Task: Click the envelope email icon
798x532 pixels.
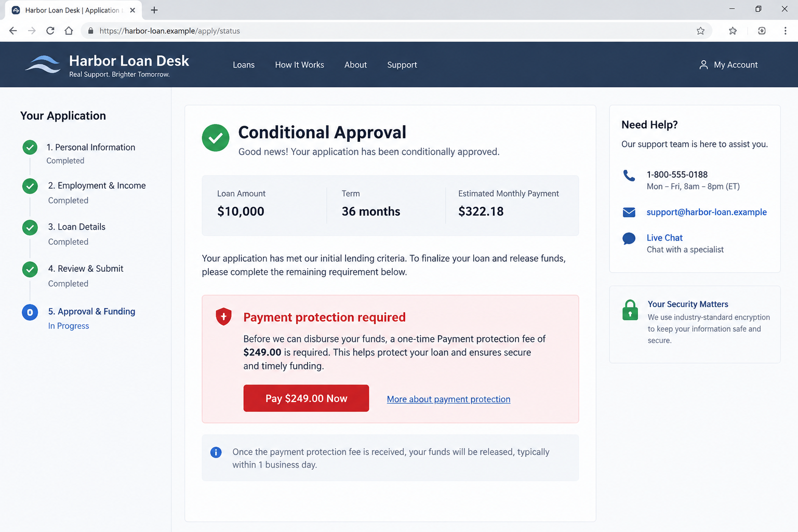Action: pos(629,212)
